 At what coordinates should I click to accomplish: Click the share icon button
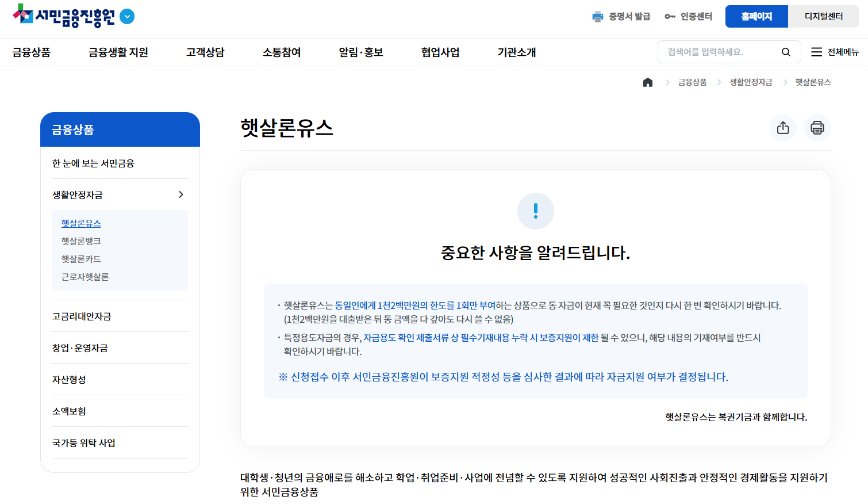(x=783, y=128)
